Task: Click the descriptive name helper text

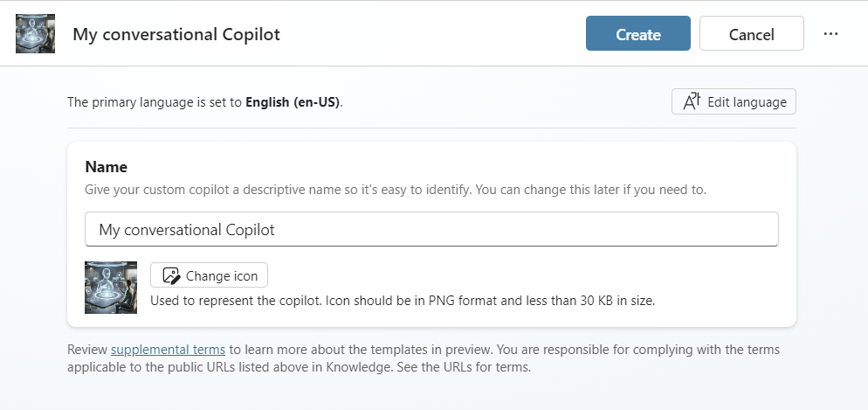Action: [396, 189]
